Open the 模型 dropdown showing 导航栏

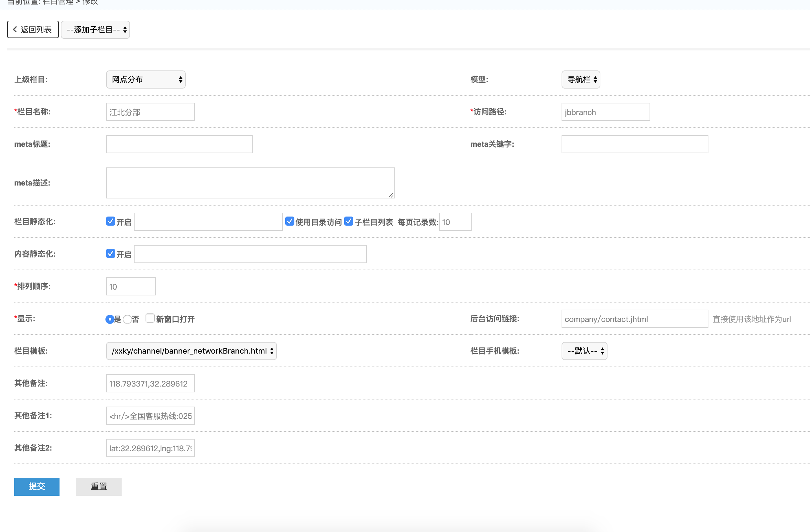click(x=581, y=80)
